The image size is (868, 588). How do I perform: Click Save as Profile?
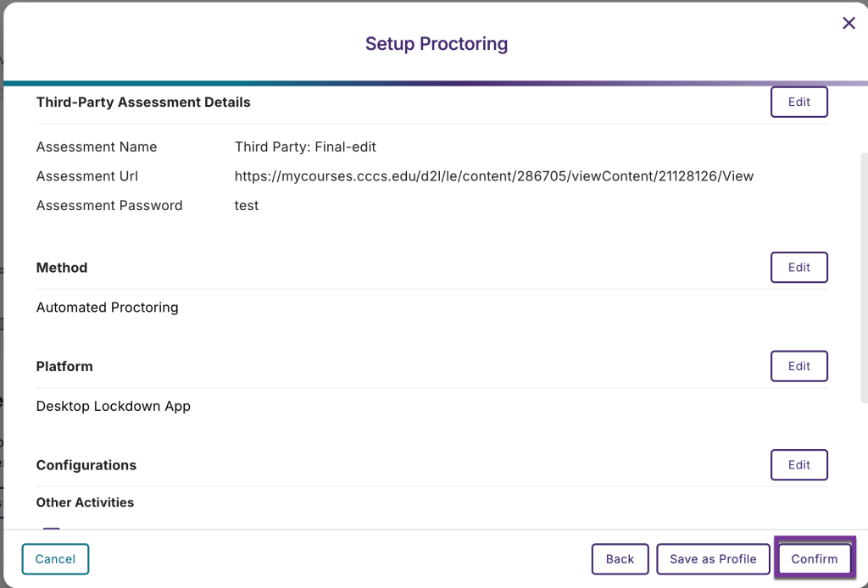tap(713, 558)
